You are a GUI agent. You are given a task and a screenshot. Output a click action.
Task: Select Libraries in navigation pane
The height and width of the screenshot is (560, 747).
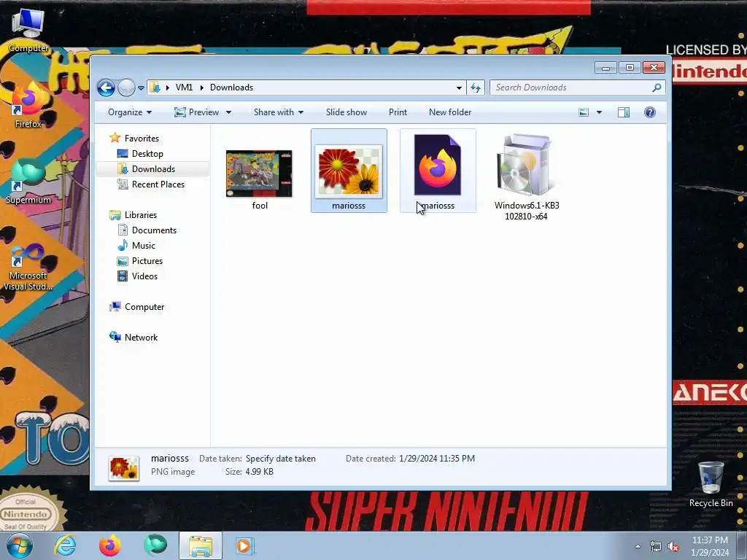141,215
